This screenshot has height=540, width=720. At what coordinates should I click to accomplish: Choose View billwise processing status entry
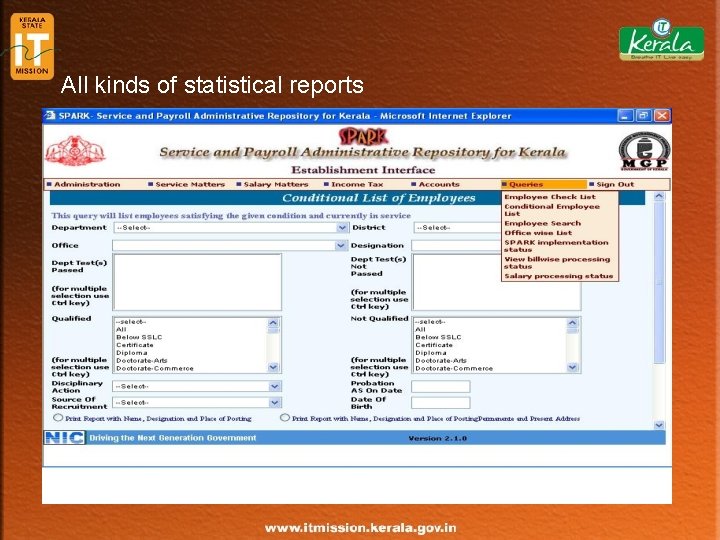pos(557,263)
